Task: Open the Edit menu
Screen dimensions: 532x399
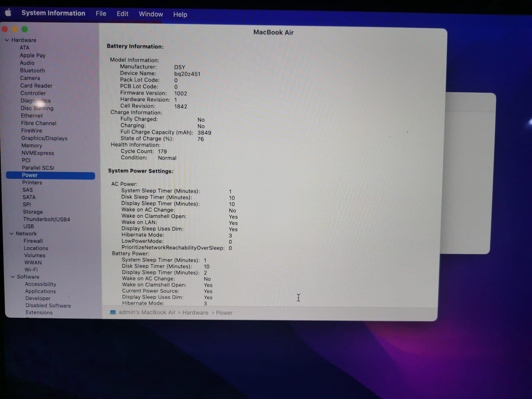Action: (x=123, y=14)
